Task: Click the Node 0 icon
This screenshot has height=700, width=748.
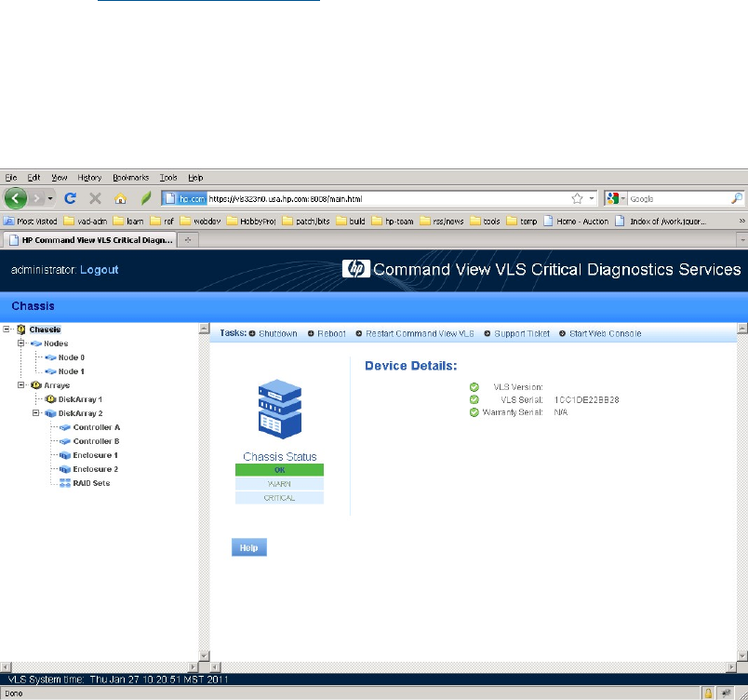Action: [50, 357]
